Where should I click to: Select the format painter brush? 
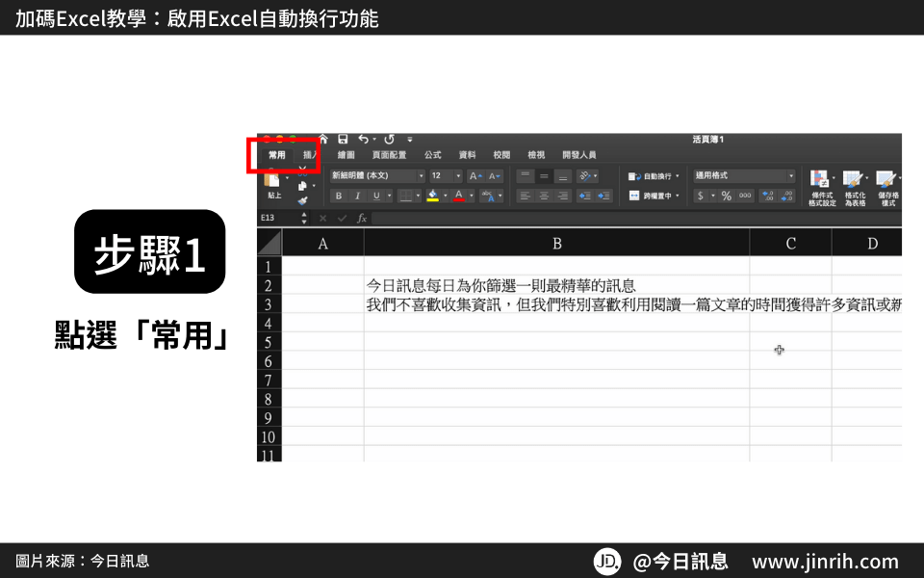302,200
